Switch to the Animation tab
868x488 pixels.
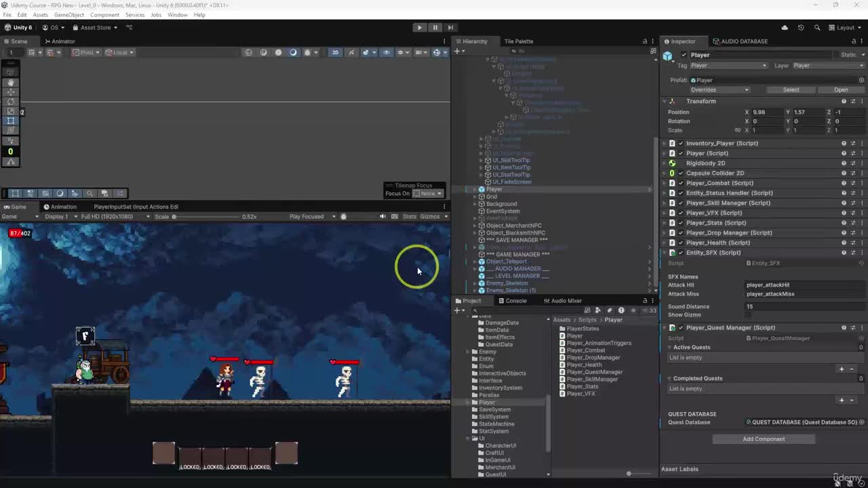60,207
